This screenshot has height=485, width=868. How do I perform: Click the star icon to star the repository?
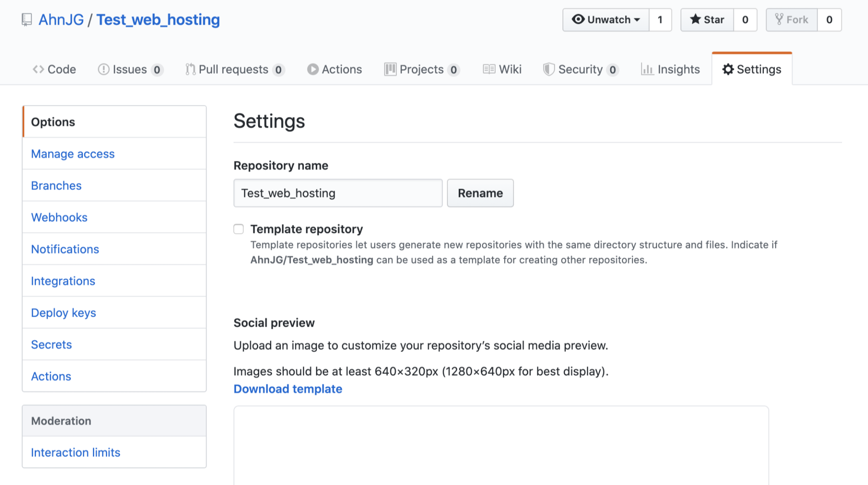pos(695,19)
